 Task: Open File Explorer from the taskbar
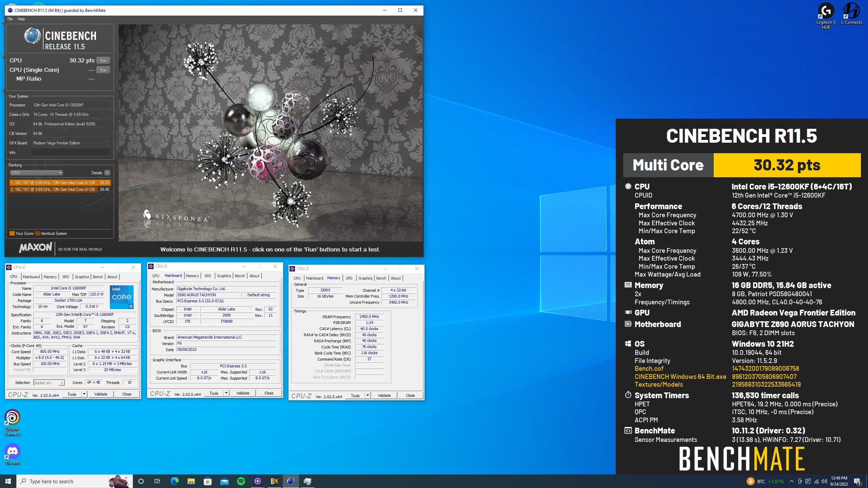click(x=191, y=481)
